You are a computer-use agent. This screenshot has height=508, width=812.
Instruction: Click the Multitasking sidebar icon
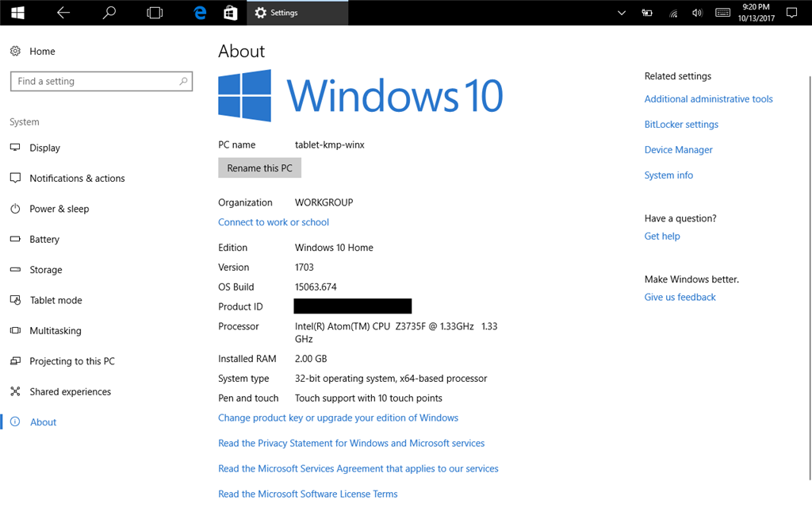(x=16, y=330)
